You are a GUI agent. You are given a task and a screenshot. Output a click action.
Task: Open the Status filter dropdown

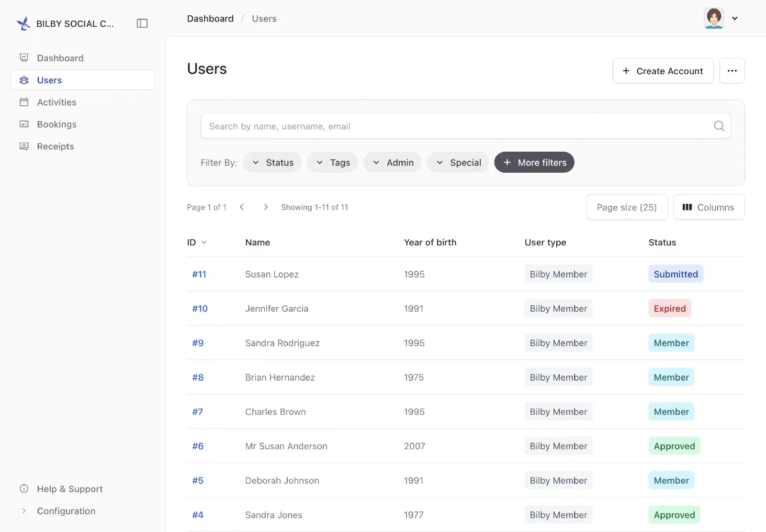click(x=272, y=162)
